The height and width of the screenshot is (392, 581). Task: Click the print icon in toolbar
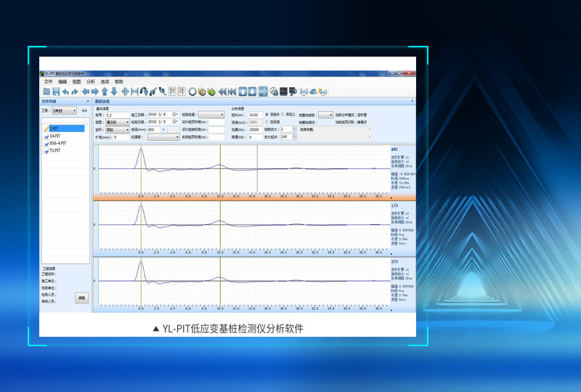pyautogui.click(x=304, y=91)
